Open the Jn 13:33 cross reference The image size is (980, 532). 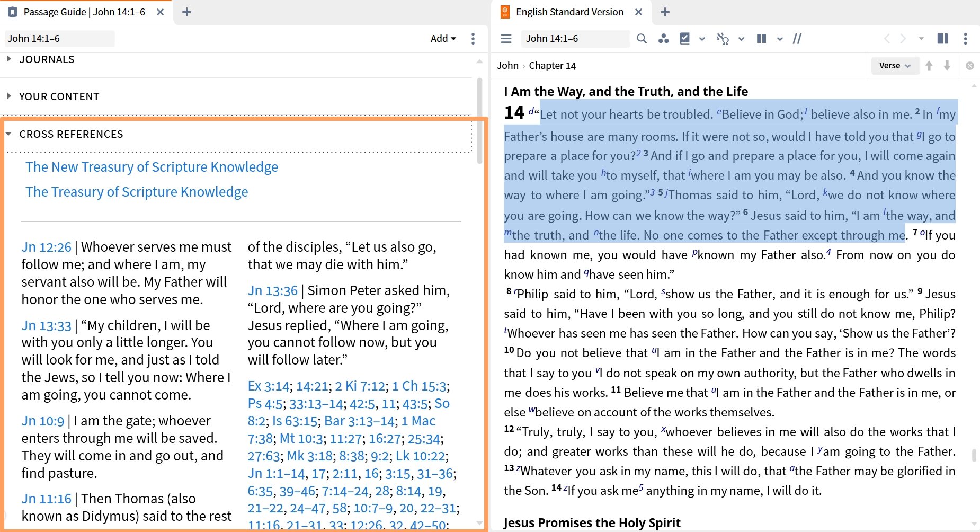tap(46, 325)
